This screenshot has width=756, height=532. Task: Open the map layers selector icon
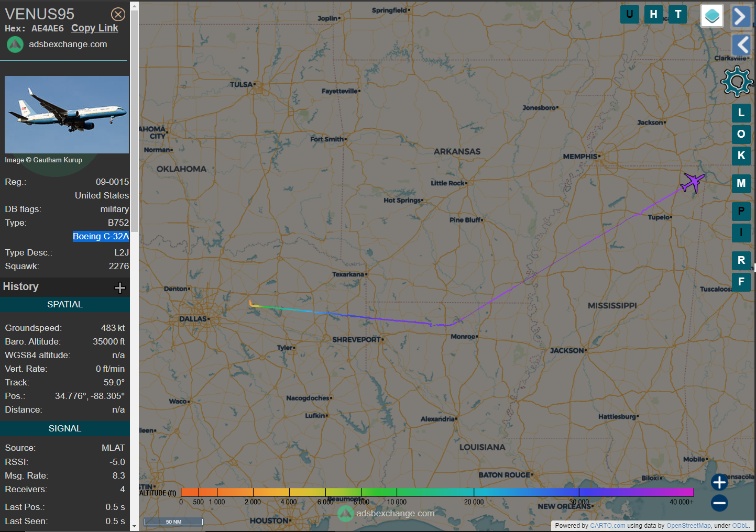712,16
